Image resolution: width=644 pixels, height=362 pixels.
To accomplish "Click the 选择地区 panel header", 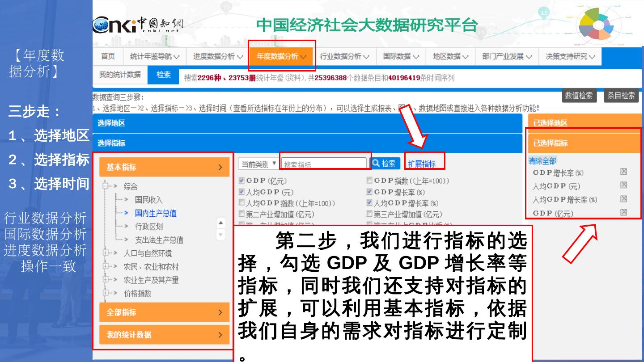I will coord(307,123).
